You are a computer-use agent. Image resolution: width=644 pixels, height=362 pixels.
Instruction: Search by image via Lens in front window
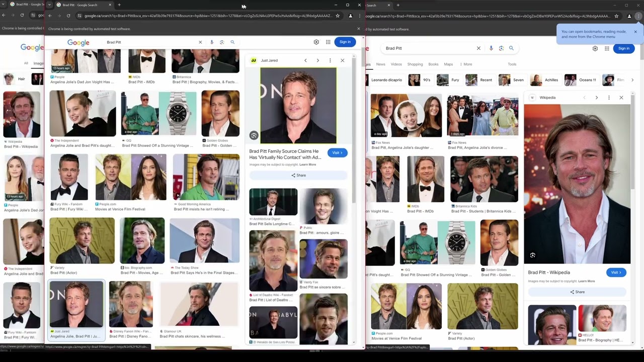(222, 42)
